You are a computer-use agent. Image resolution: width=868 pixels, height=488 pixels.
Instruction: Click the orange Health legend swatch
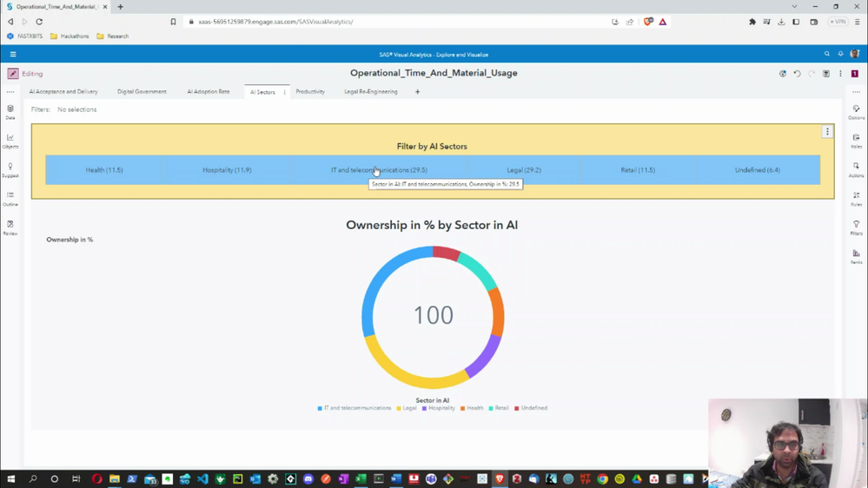(463, 408)
